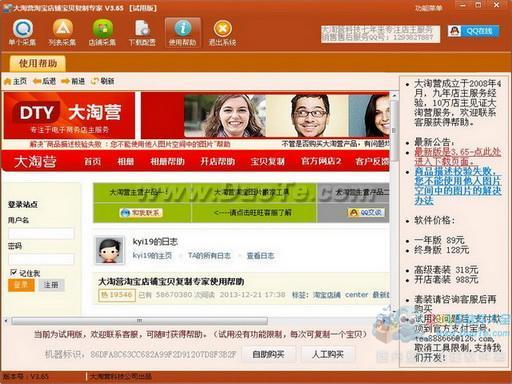512x384 pixels.
Task: Click the QQ在线 contact button
Action: point(473,31)
